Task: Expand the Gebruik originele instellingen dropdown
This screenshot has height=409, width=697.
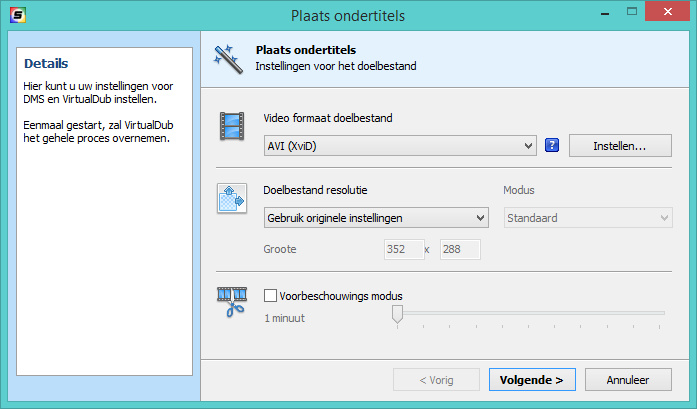Action: 375,218
